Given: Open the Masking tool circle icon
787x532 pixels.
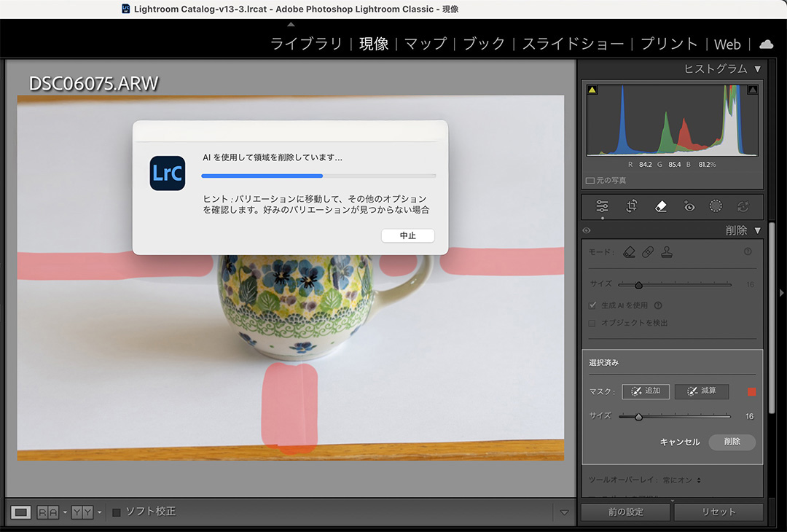Looking at the screenshot, I should [716, 206].
